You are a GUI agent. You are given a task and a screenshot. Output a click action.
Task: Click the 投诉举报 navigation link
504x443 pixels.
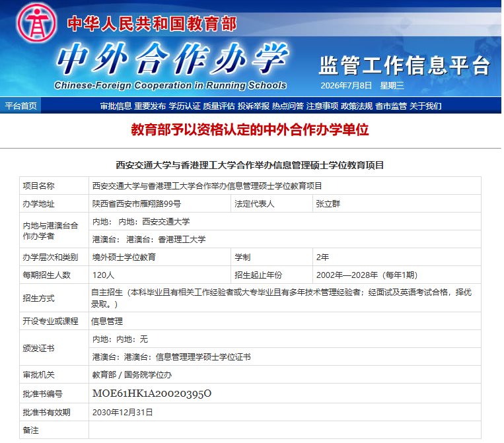(253, 106)
